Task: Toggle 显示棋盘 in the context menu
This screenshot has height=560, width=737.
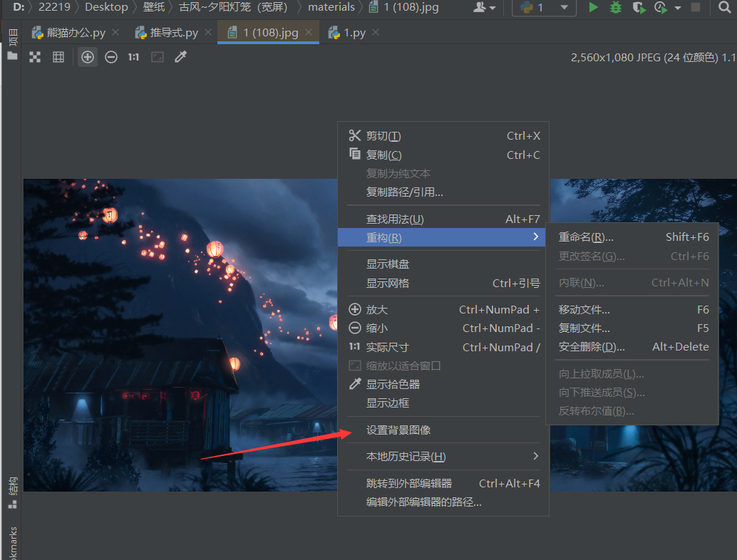Action: [x=443, y=264]
